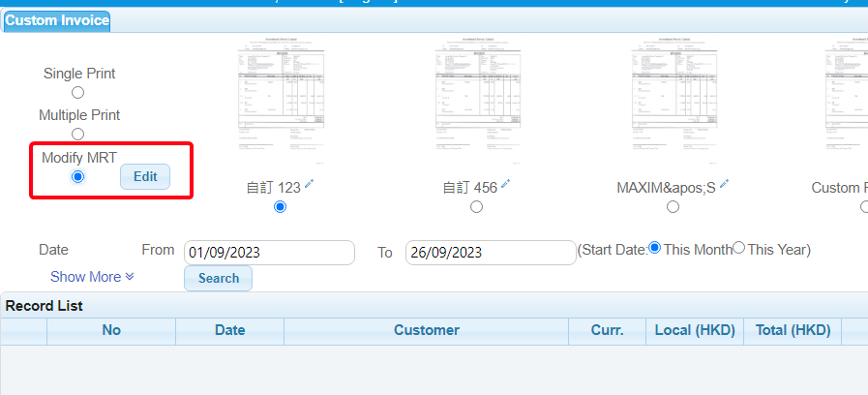This screenshot has width=868, height=395.
Task: Select the Multiple Print radio button
Action: 78,135
